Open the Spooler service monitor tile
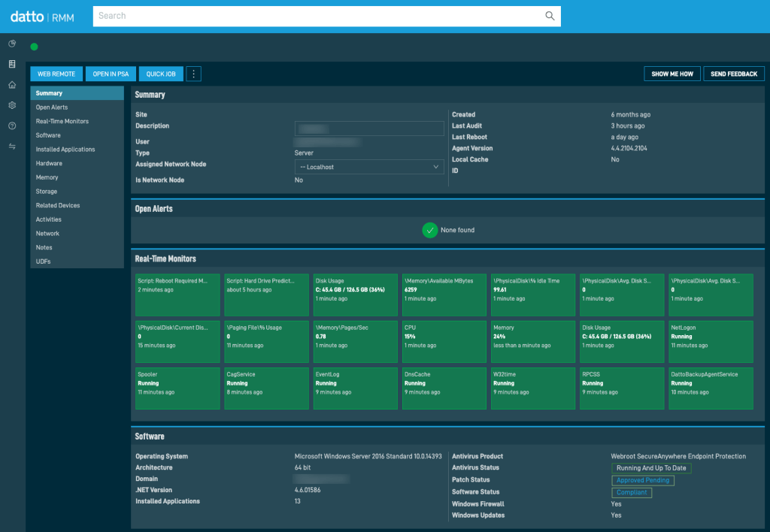 [177, 388]
